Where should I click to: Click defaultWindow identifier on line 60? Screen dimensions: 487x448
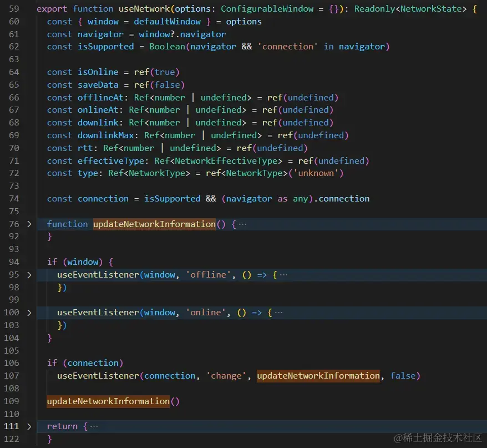167,22
